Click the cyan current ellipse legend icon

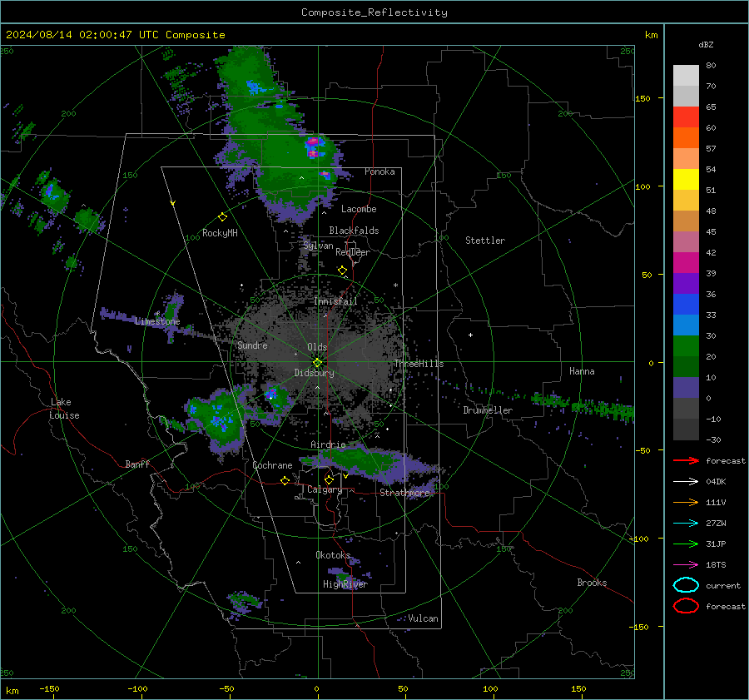tap(686, 585)
